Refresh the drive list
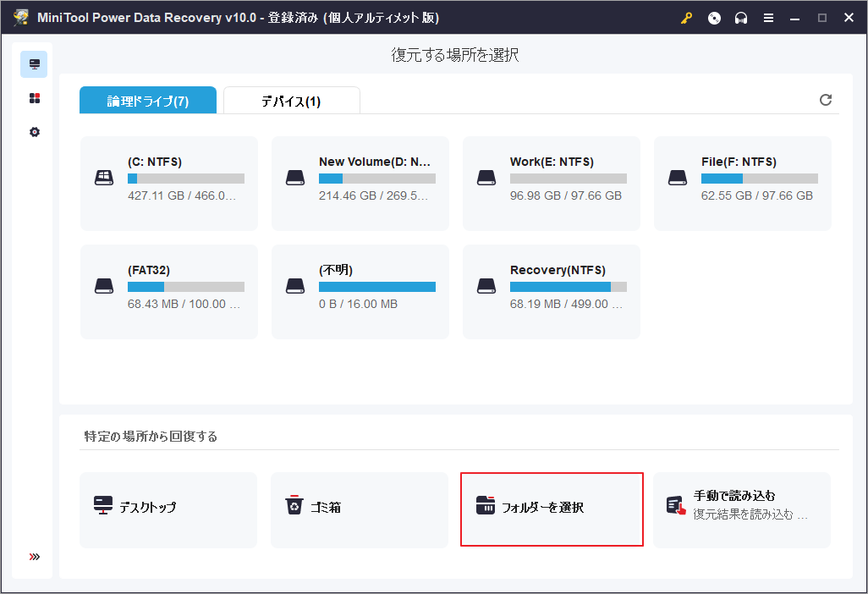Screen dimensions: 868x594 pyautogui.click(x=826, y=100)
